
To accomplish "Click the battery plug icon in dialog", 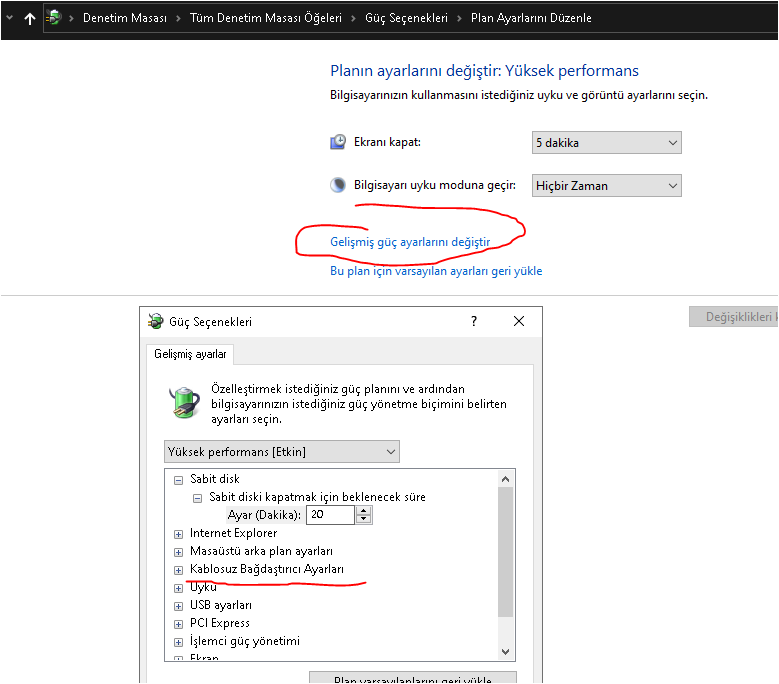I will (185, 402).
